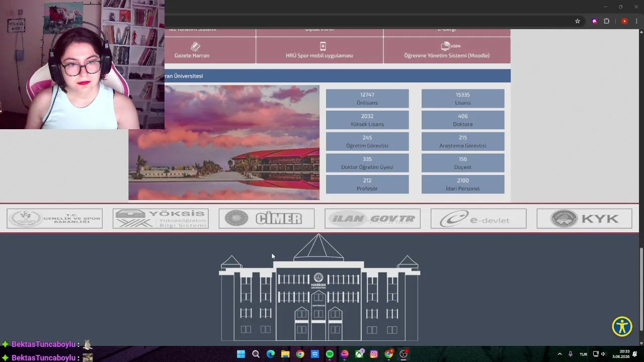Launch Microsoft Edge from the taskbar
This screenshot has height=362, width=644.
[x=271, y=354]
